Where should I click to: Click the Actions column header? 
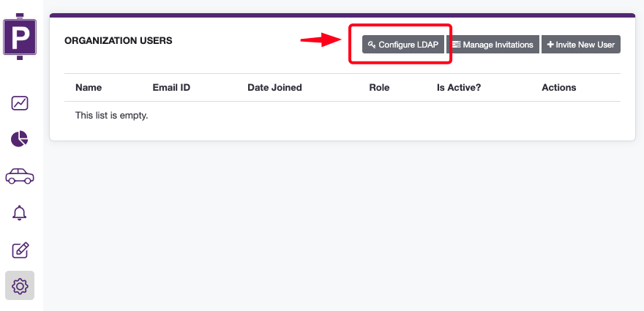(558, 88)
